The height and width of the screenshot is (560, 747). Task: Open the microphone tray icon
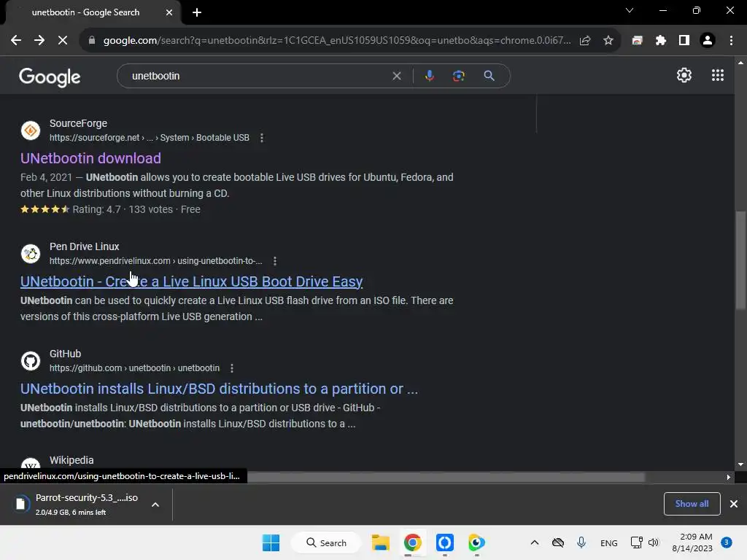[581, 542]
